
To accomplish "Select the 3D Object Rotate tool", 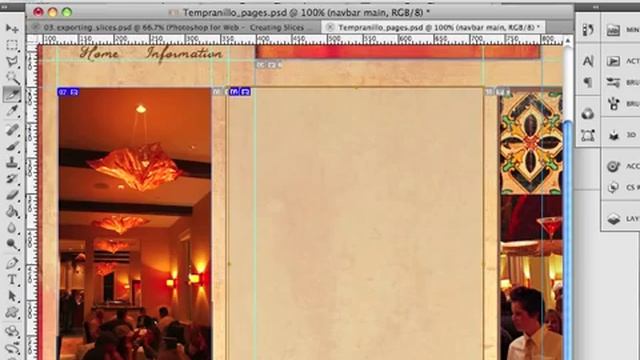I will [x=12, y=331].
